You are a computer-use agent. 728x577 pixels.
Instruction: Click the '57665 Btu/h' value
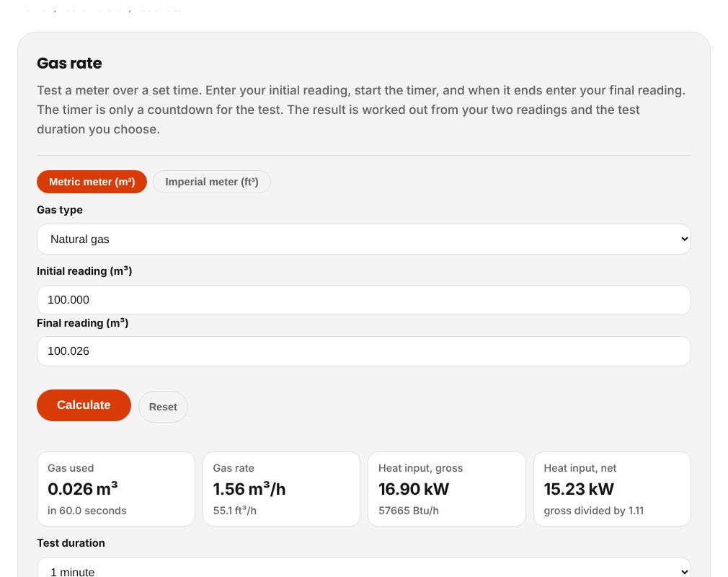[x=409, y=511]
